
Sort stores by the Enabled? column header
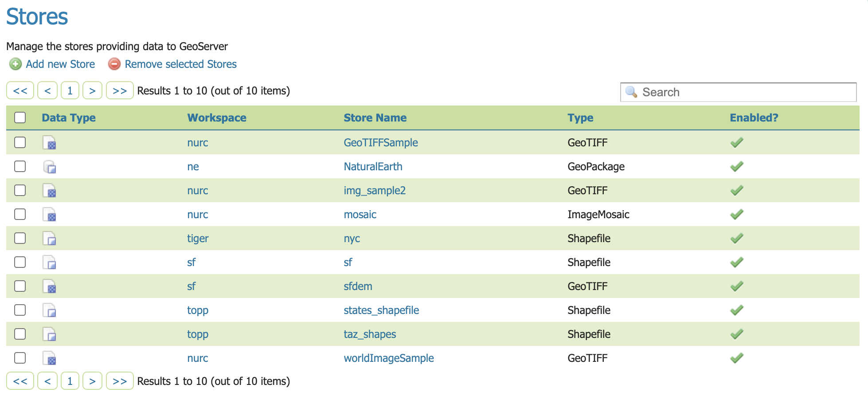(x=754, y=118)
